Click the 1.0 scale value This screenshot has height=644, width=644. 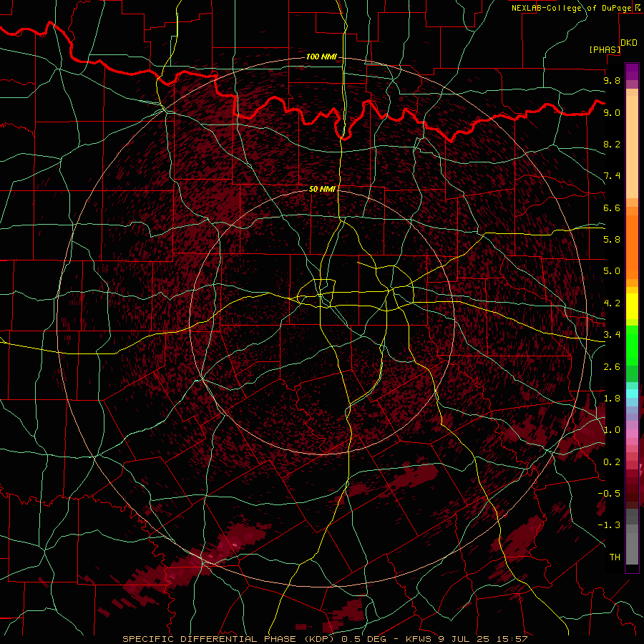(x=612, y=430)
